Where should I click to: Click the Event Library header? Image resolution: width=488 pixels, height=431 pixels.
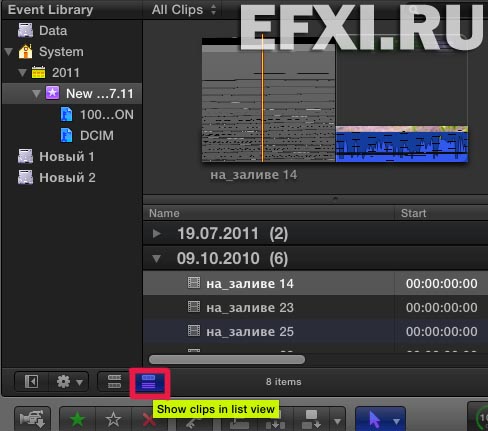50,10
